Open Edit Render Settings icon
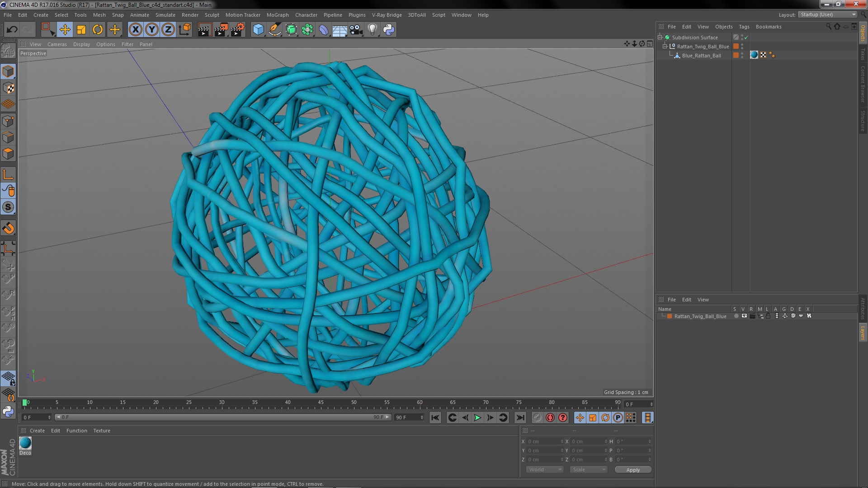 tap(238, 30)
